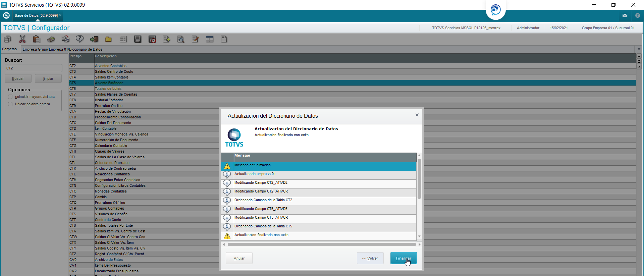Enable the 'coincidir mayusc./minusc' checkbox

(10, 97)
